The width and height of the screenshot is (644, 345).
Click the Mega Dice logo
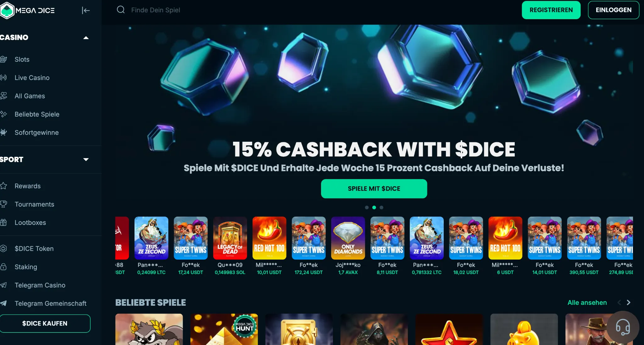[x=28, y=10]
